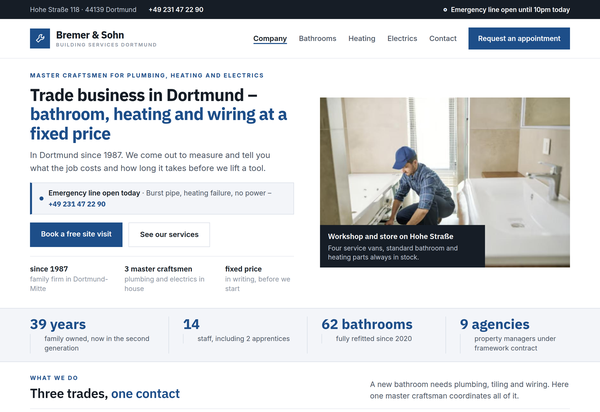Viewport: 600px width, 412px height.
Task: Click the 'since 1987' text
Action: pyautogui.click(x=49, y=269)
